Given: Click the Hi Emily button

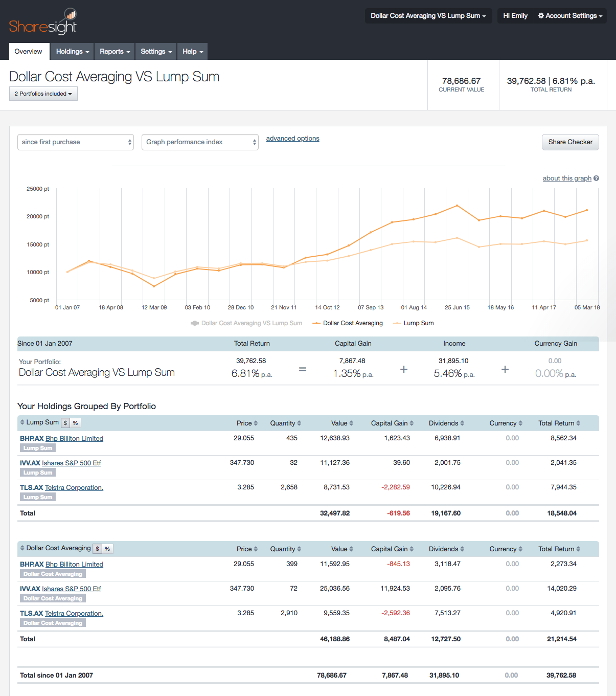Looking at the screenshot, I should (515, 16).
